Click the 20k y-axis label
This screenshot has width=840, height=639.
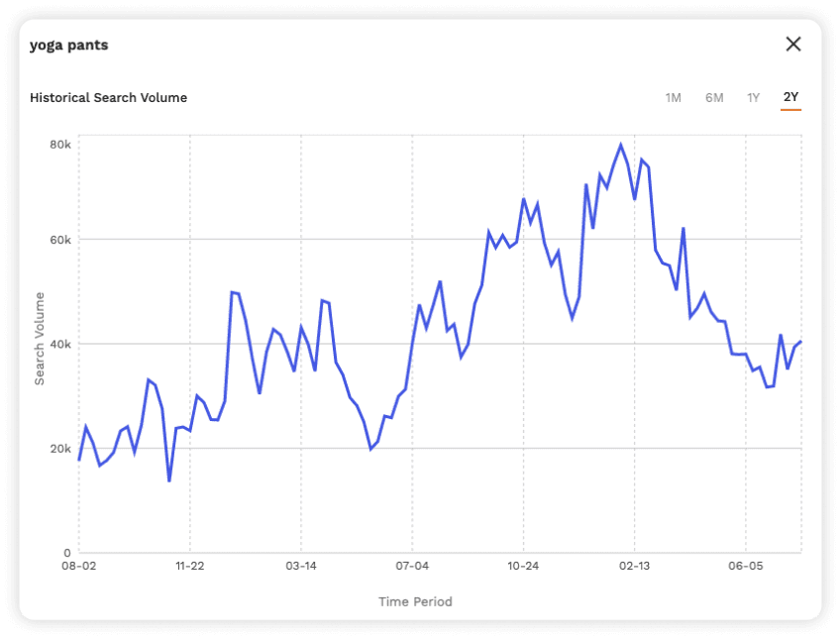[x=60, y=448]
